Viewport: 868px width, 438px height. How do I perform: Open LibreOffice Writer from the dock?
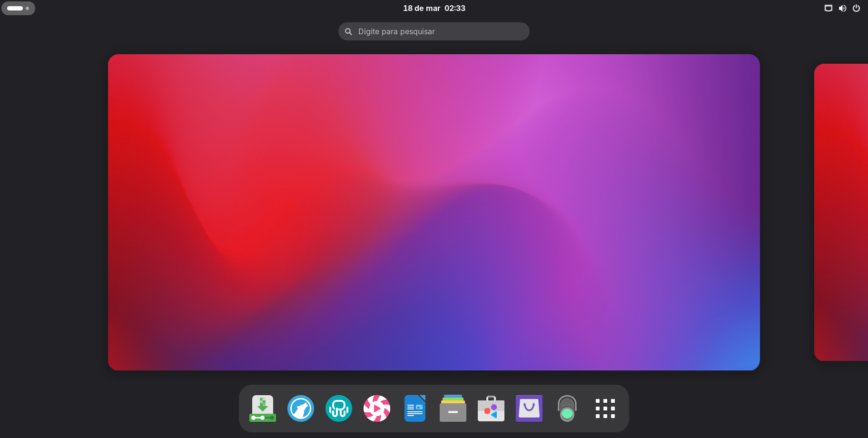[415, 409]
